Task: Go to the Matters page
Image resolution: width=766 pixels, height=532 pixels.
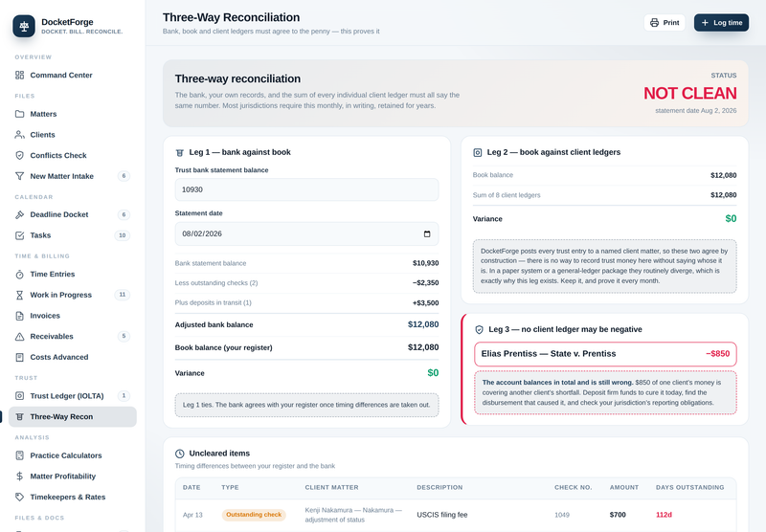Action: [x=73, y=114]
